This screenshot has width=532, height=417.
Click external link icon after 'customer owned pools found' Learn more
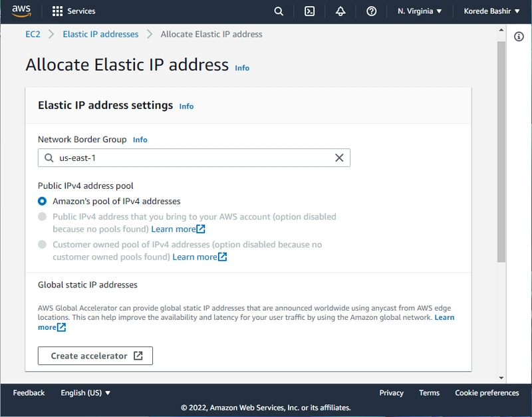(222, 257)
